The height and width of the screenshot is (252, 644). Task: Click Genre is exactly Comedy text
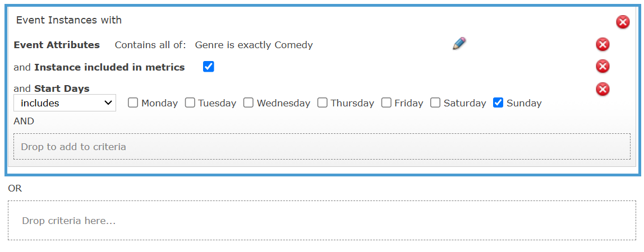tap(254, 45)
